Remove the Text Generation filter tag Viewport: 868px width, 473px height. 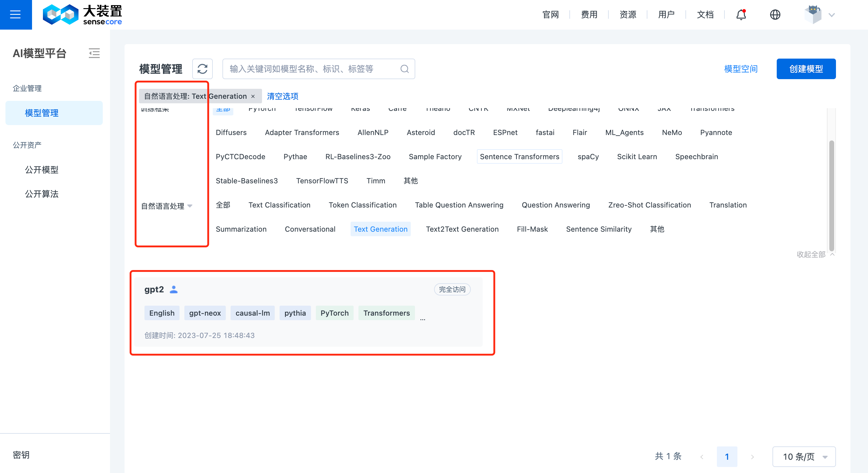coord(253,96)
